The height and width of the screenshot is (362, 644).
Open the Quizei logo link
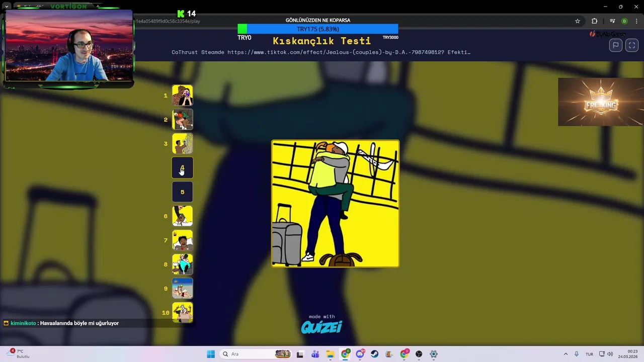coord(321,327)
